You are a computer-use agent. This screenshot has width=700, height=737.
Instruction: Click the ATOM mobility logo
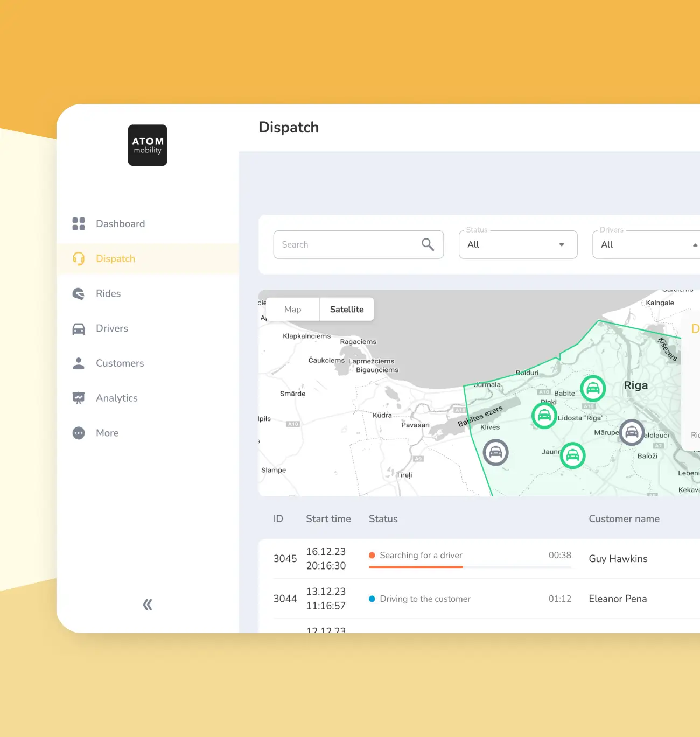(147, 145)
